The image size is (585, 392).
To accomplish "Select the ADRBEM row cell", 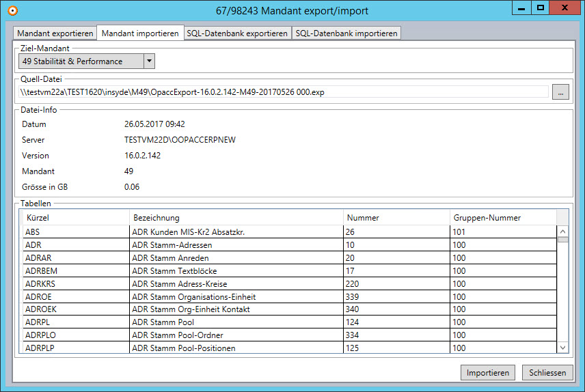I will point(76,271).
